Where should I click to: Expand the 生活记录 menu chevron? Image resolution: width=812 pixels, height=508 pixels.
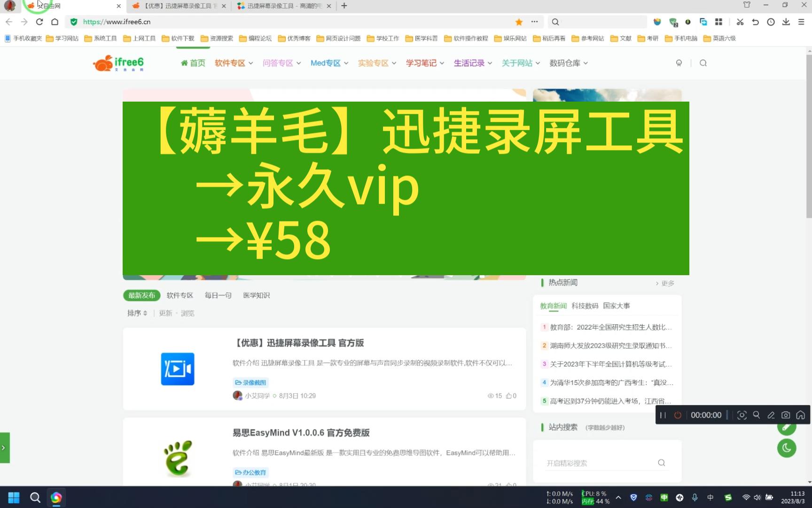(x=490, y=63)
